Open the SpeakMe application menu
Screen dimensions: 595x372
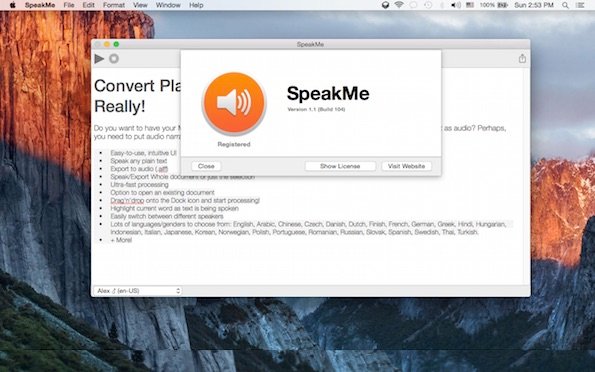[40, 5]
